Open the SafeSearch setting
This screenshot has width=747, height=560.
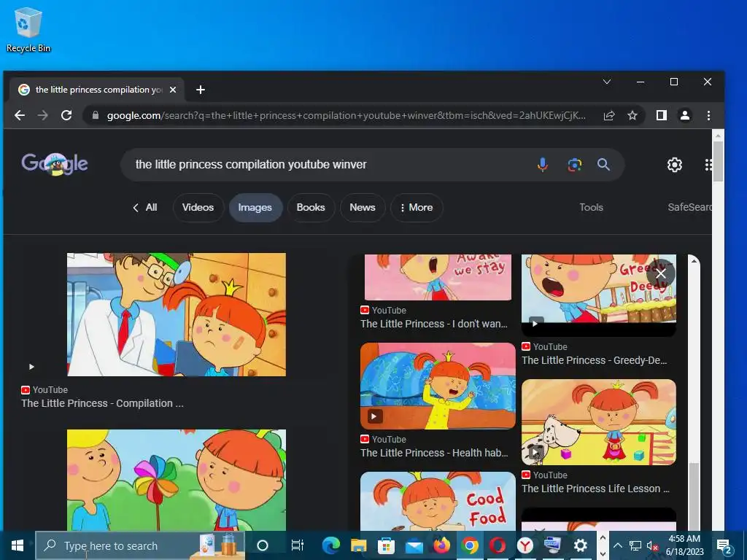point(690,208)
